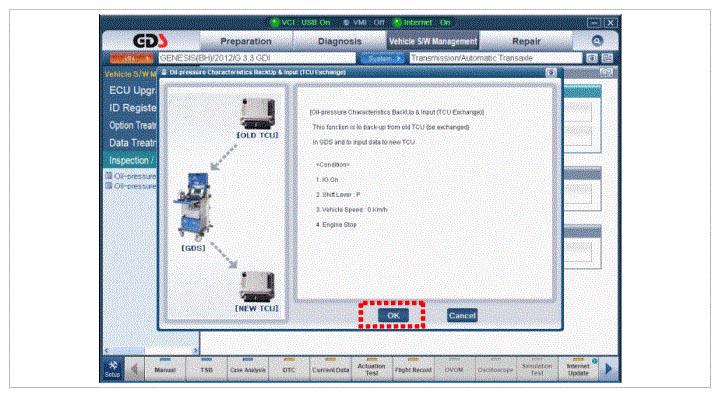
Task: Select ECU Upgrade in the sidebar
Action: pos(132,90)
